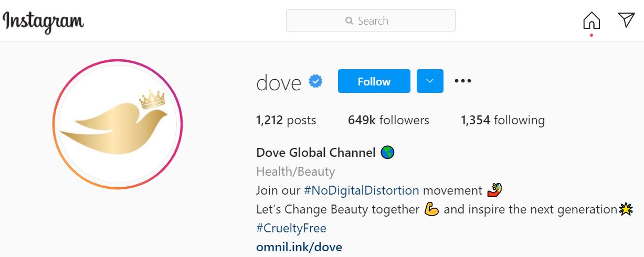The width and height of the screenshot is (644, 257).
Task: View Dove's story via profile picture
Action: pos(118,124)
